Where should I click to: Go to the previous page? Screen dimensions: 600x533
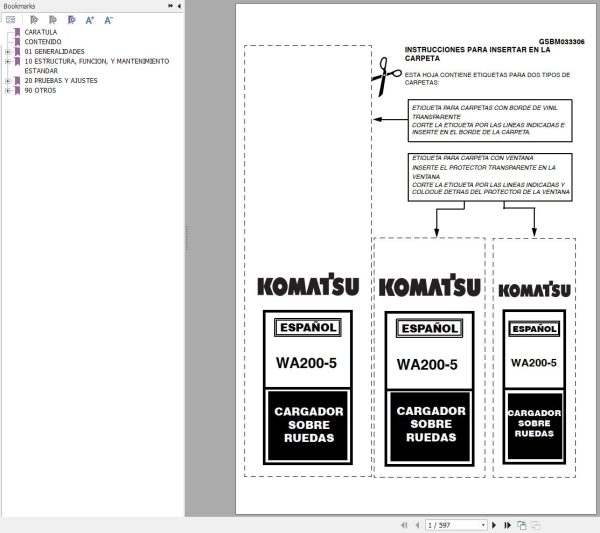(x=417, y=525)
